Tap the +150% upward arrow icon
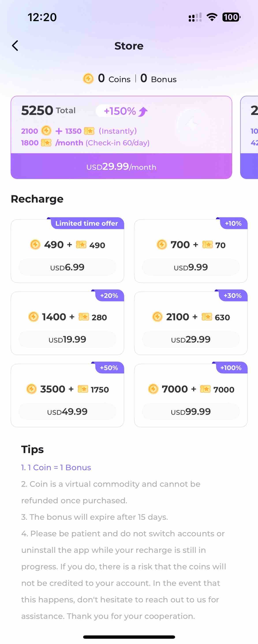 (x=143, y=111)
